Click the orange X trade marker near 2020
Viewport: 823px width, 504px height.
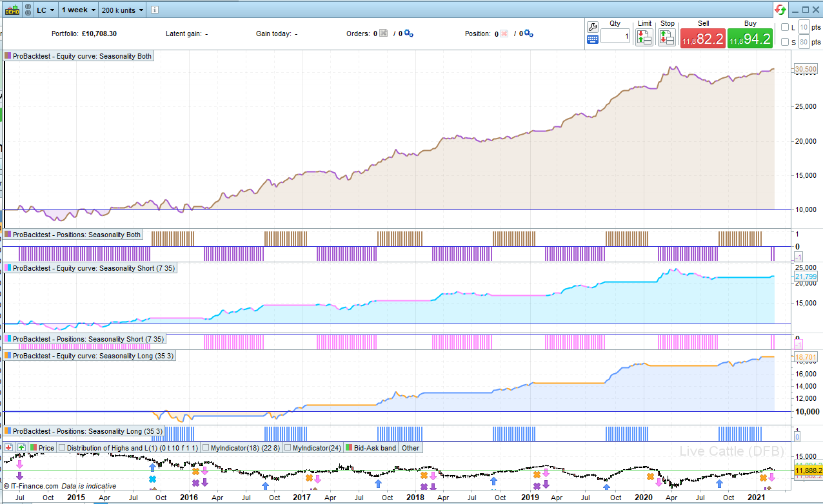click(x=650, y=477)
